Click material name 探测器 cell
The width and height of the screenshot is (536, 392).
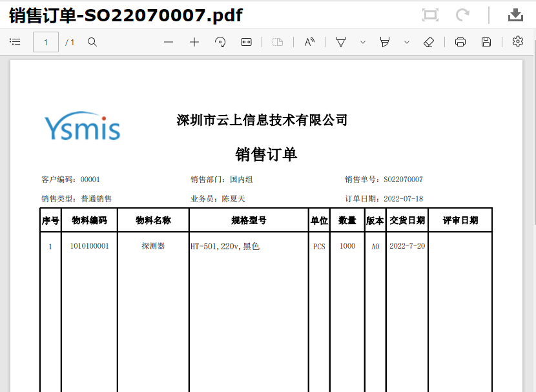click(x=153, y=246)
